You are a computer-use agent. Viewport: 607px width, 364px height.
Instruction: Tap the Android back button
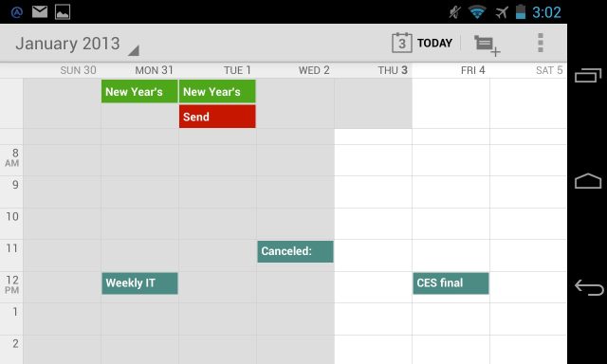click(589, 287)
